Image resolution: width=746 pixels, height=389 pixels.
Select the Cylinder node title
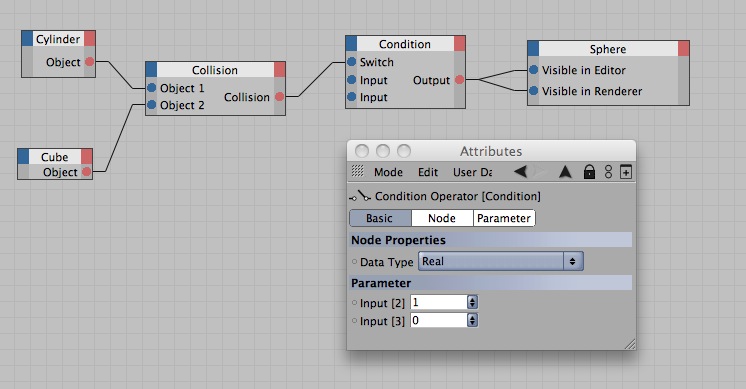(58, 39)
